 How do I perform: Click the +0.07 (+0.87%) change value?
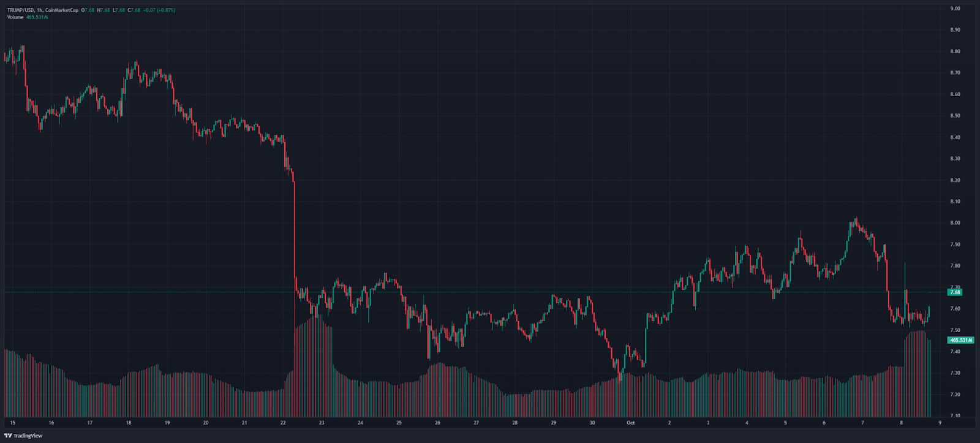[159, 10]
